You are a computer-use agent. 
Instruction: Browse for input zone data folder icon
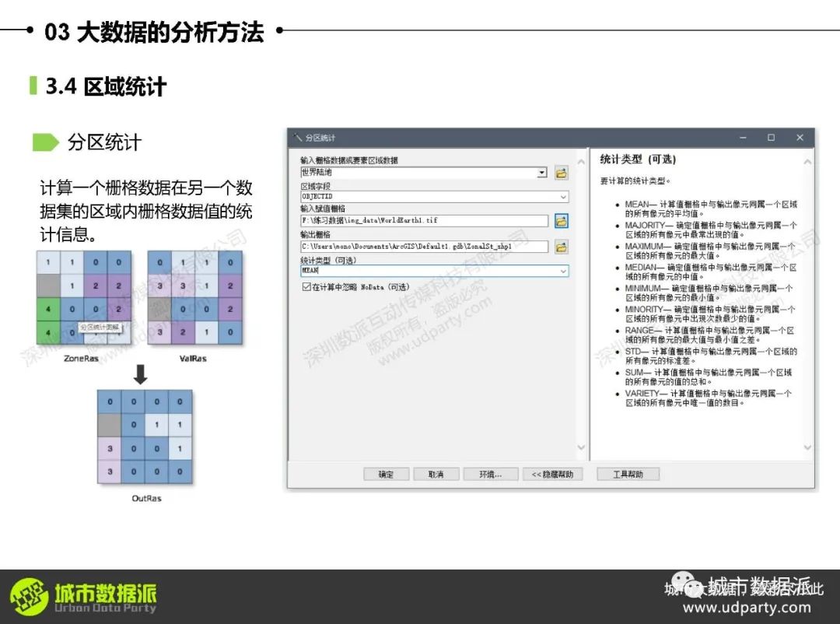point(561,173)
